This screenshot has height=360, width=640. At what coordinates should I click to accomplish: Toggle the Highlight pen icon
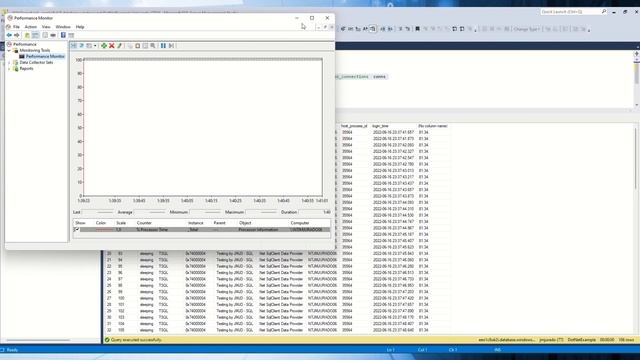pos(120,46)
